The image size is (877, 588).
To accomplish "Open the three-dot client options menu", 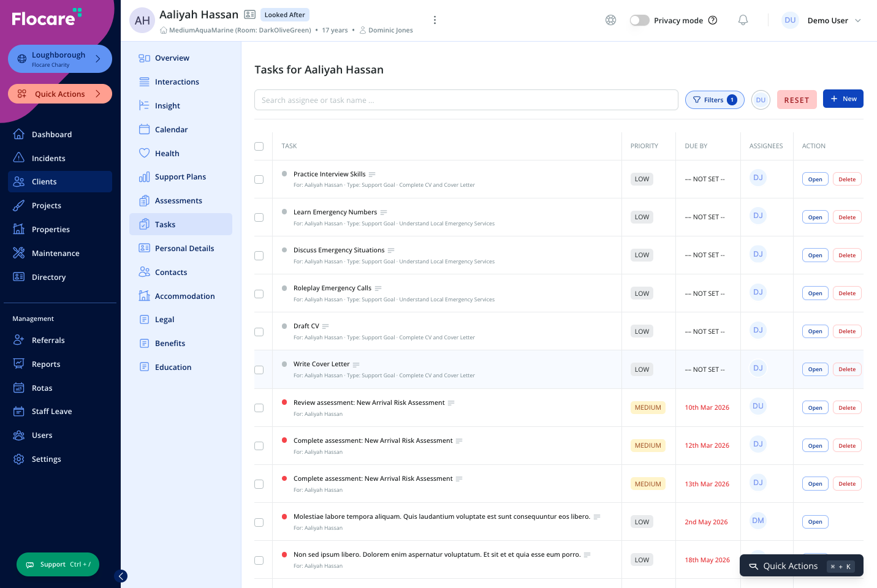I will pos(435,20).
